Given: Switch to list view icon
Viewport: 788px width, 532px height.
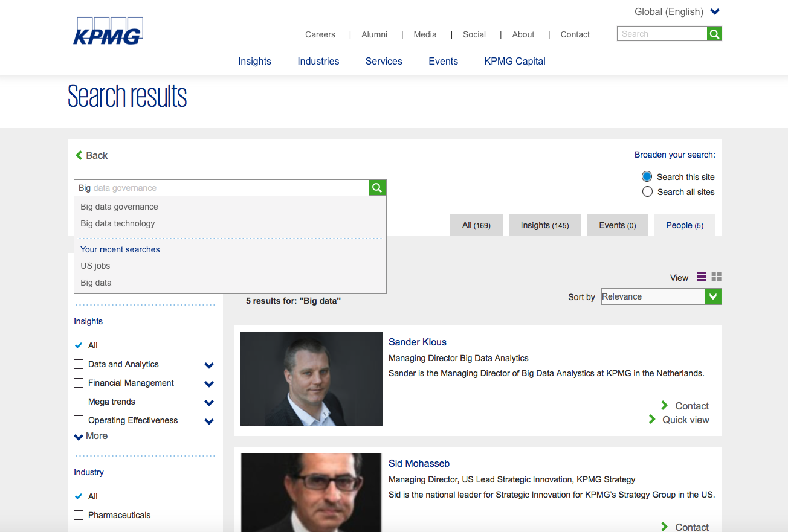Looking at the screenshot, I should (x=701, y=277).
